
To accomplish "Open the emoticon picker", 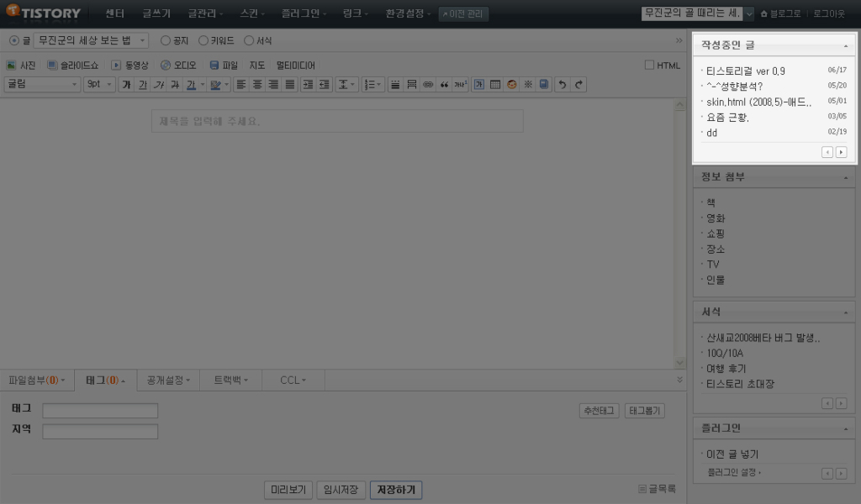I will [x=512, y=85].
